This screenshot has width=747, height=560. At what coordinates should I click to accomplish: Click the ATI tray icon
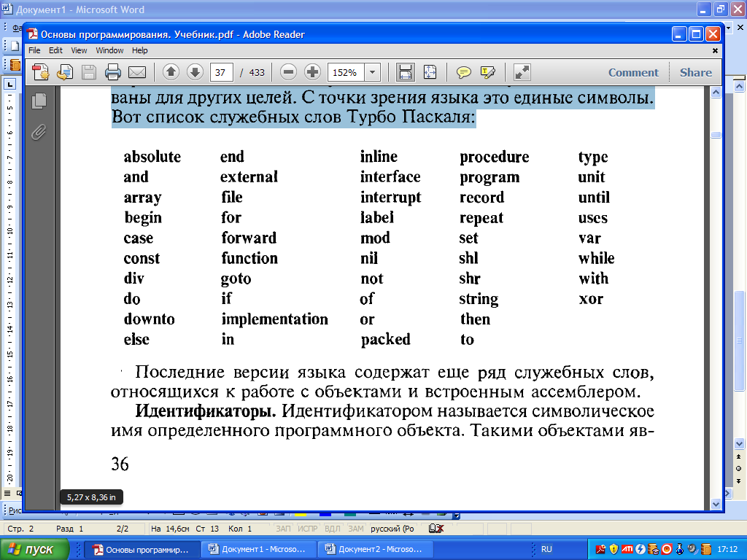point(627,549)
